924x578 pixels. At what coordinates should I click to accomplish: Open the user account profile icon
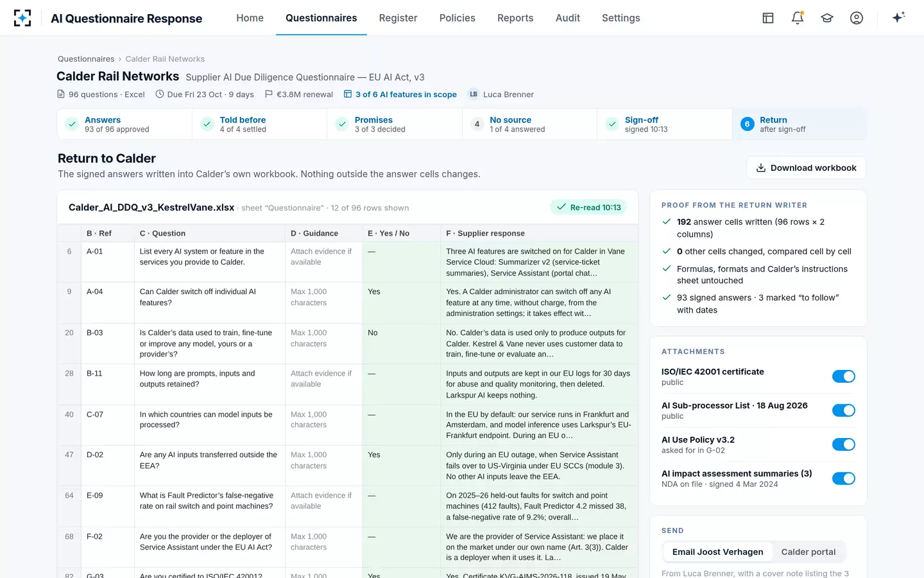pyautogui.click(x=857, y=18)
